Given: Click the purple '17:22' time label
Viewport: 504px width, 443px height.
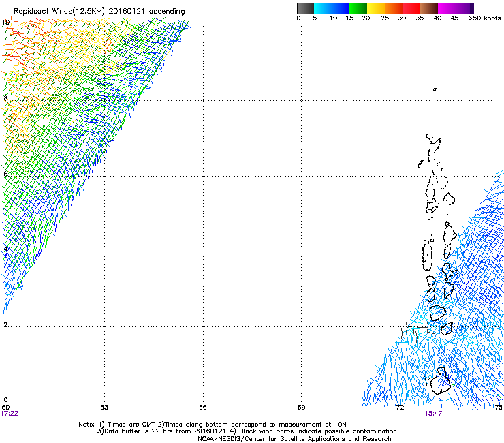Looking at the screenshot, I should click(x=9, y=414).
